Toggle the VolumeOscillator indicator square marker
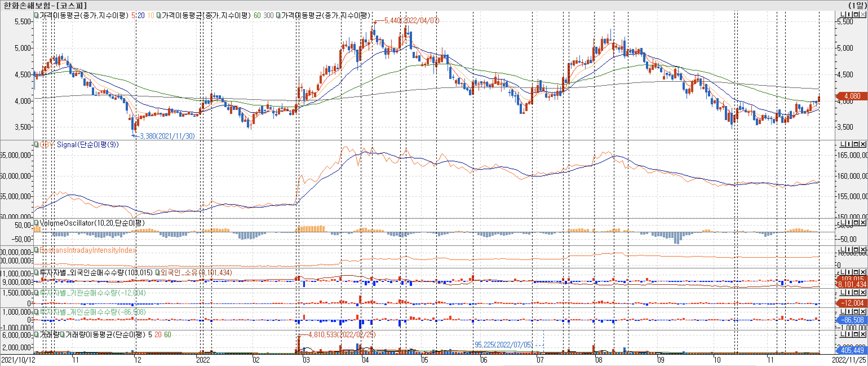 click(x=36, y=223)
